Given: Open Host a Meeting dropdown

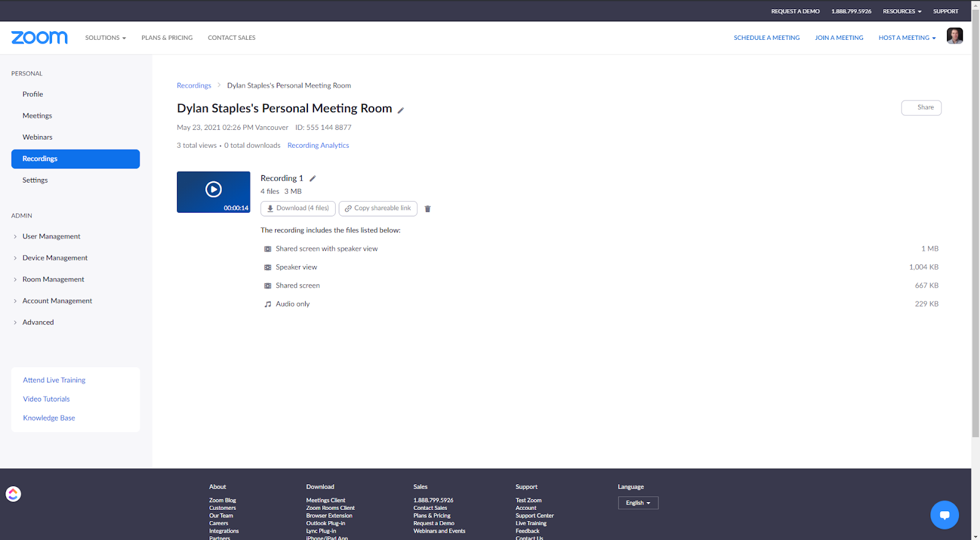Looking at the screenshot, I should pyautogui.click(x=907, y=38).
